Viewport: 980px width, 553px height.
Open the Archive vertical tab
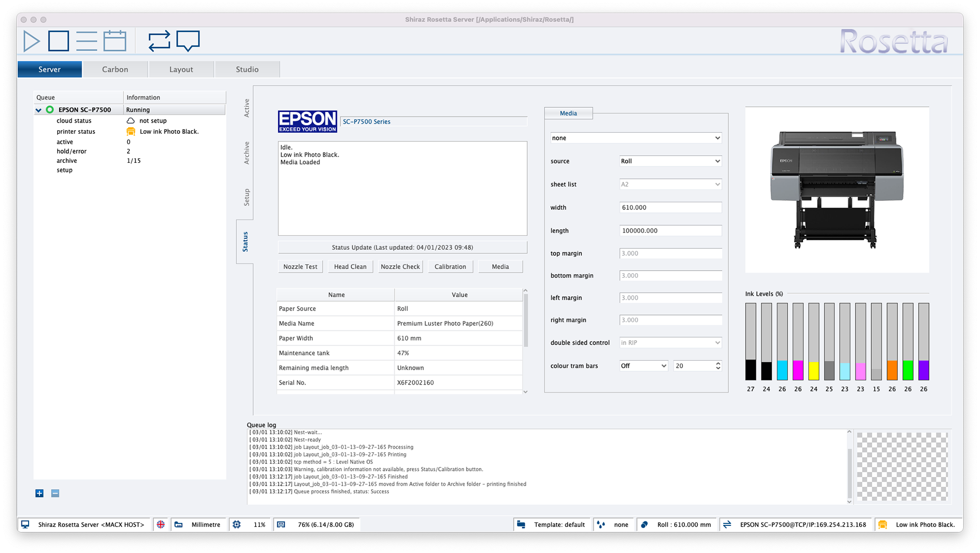pos(247,153)
